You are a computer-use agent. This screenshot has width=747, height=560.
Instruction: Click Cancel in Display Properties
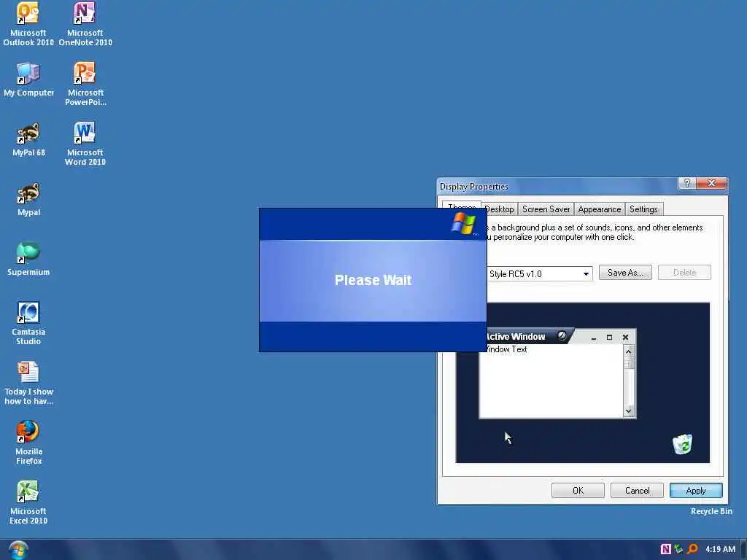click(637, 491)
